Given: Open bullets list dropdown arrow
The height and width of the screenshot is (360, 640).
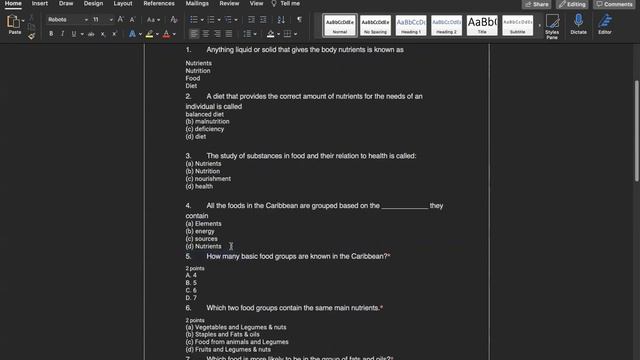Looking at the screenshot, I should pos(202,20).
